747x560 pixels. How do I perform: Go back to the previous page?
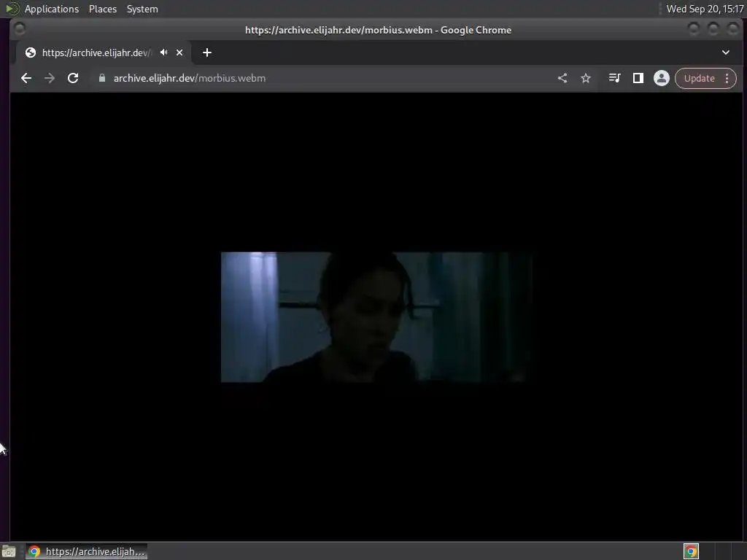pos(26,78)
